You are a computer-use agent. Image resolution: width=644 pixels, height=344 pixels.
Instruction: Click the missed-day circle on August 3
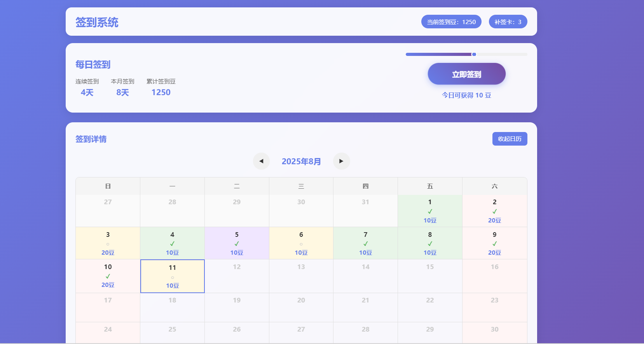coord(108,244)
